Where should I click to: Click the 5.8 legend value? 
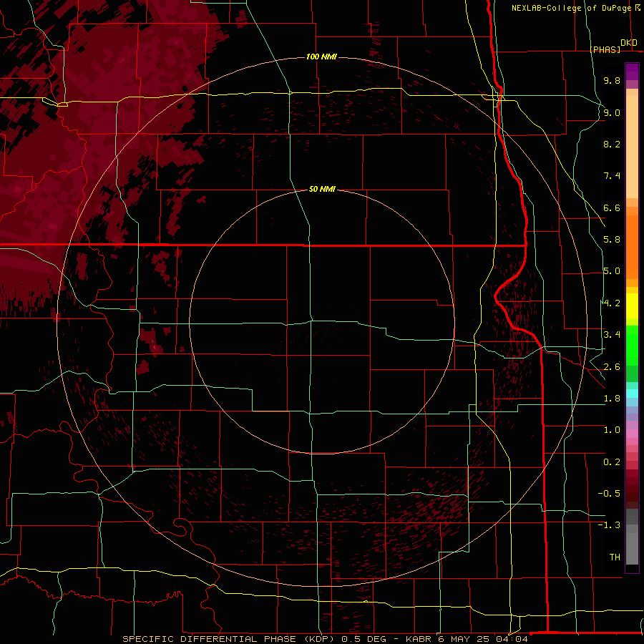(612, 240)
